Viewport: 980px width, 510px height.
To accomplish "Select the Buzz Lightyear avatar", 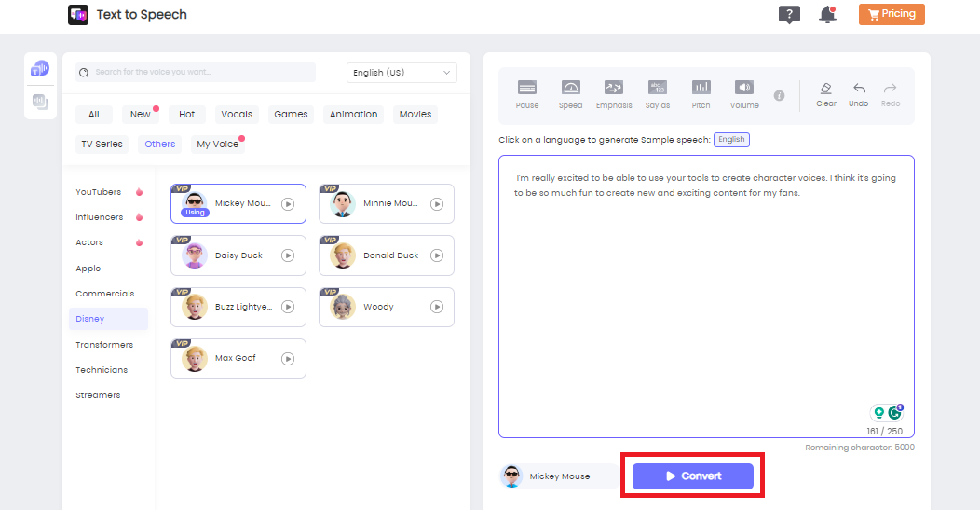I will click(x=195, y=307).
